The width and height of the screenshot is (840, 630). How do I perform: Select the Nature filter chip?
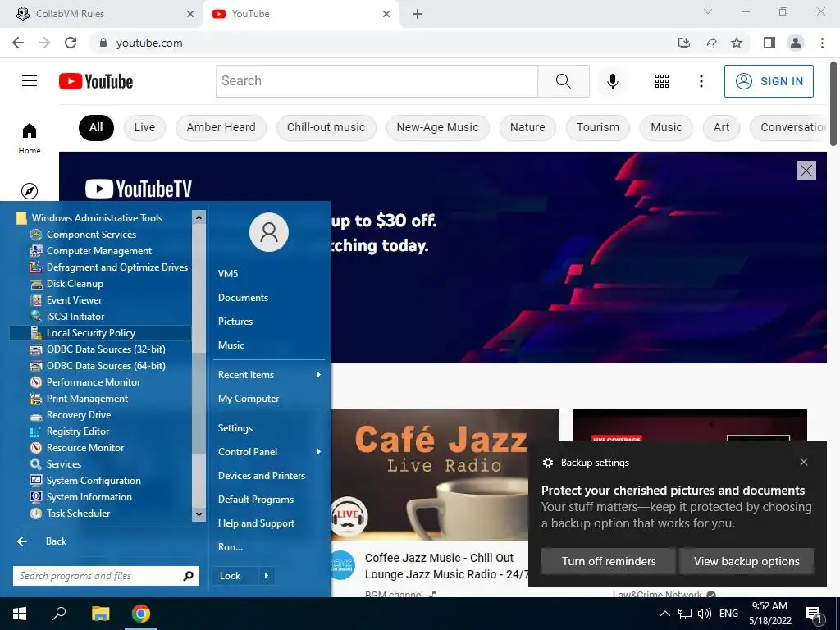(x=527, y=127)
